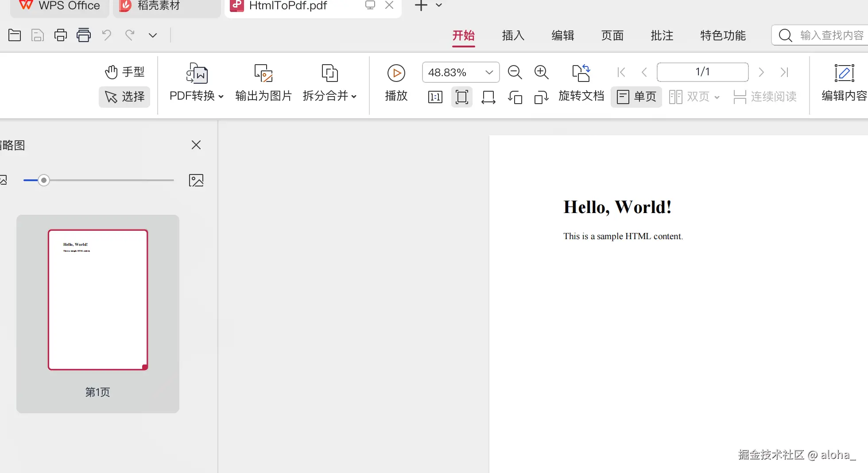Select the 第1页 page thumbnail
Image resolution: width=868 pixels, height=473 pixels.
click(98, 314)
